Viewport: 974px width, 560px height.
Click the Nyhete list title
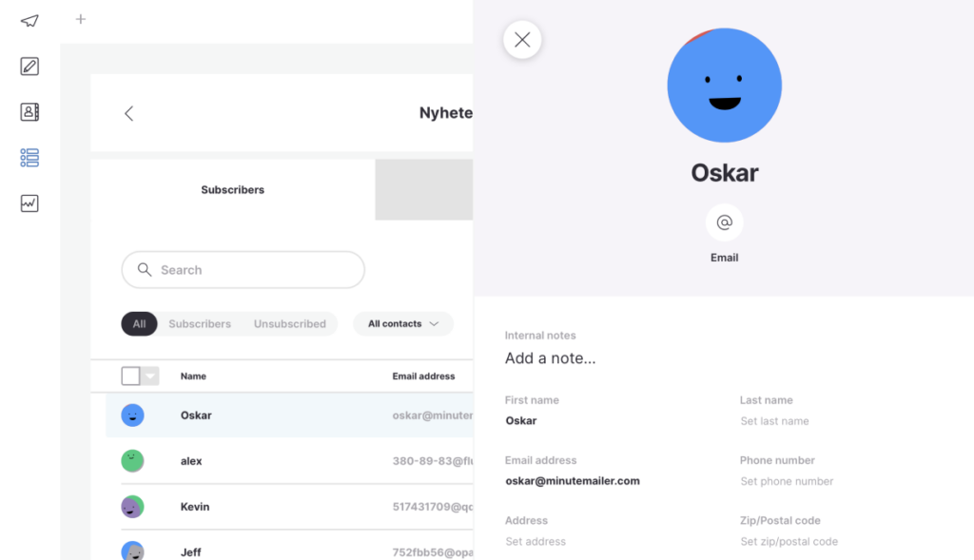[445, 112]
